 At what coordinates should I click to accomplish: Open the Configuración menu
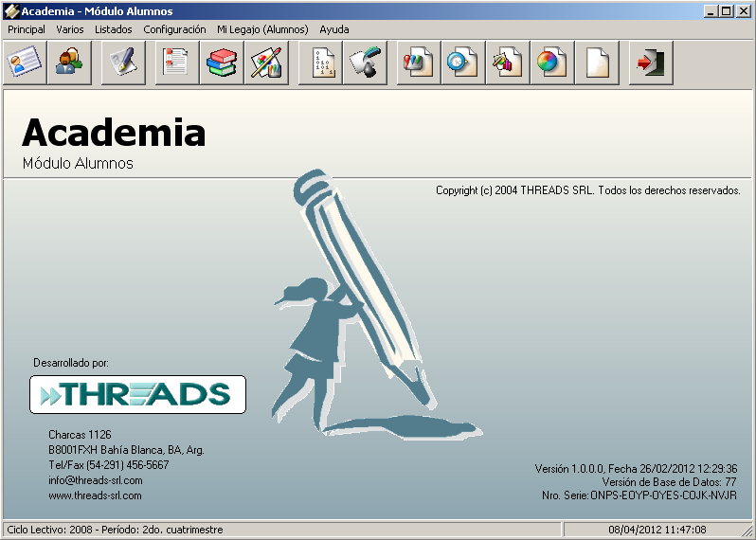click(174, 29)
